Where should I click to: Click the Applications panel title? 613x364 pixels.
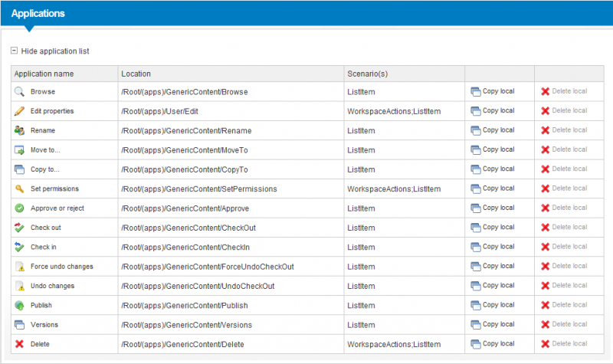point(38,13)
